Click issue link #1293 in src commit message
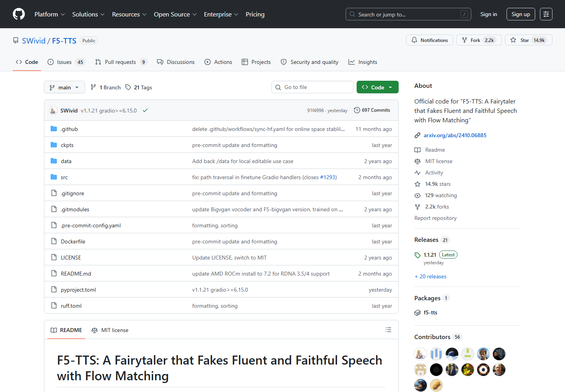 328,177
